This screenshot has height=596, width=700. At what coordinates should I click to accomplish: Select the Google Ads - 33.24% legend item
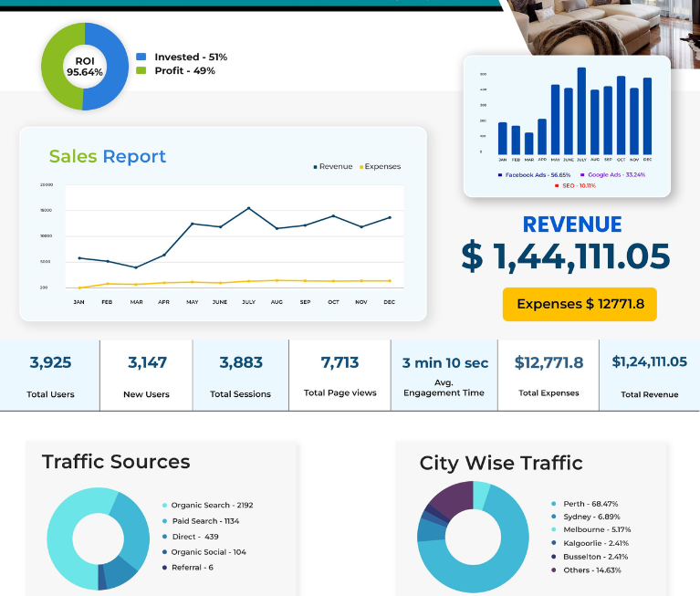click(x=612, y=175)
